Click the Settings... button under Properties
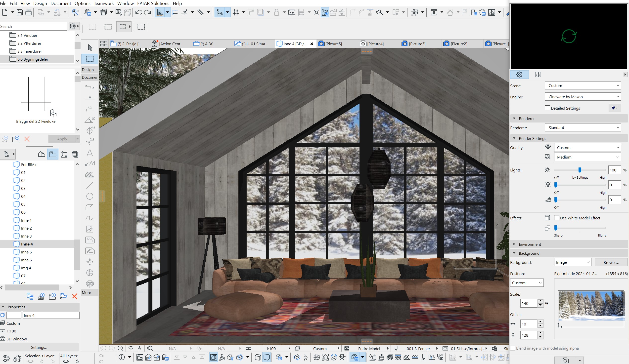The height and width of the screenshot is (364, 629). 39,347
